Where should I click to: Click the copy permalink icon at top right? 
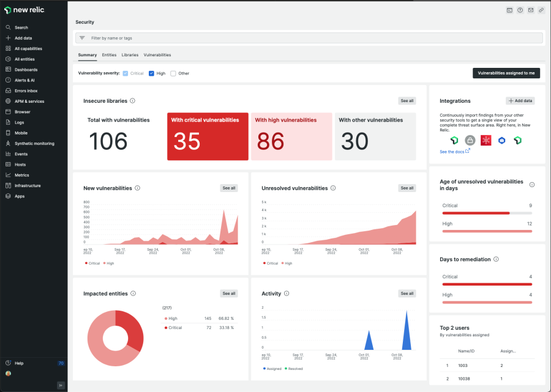click(541, 10)
